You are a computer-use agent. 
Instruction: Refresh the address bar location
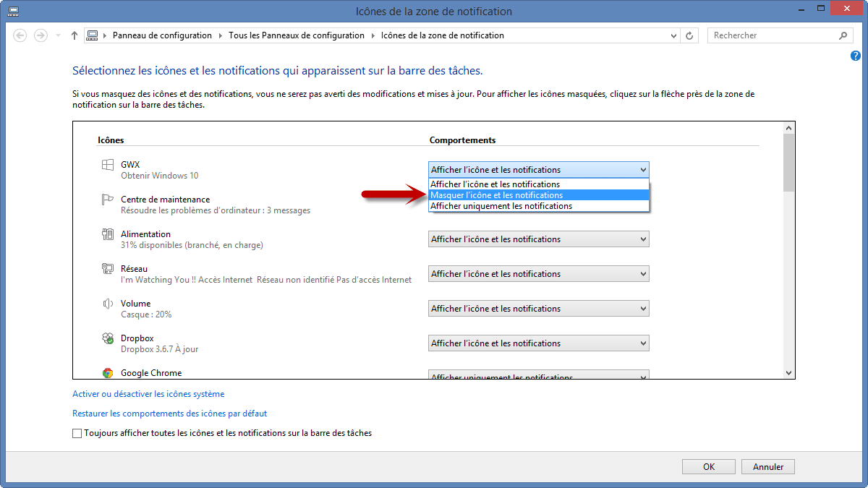(690, 35)
